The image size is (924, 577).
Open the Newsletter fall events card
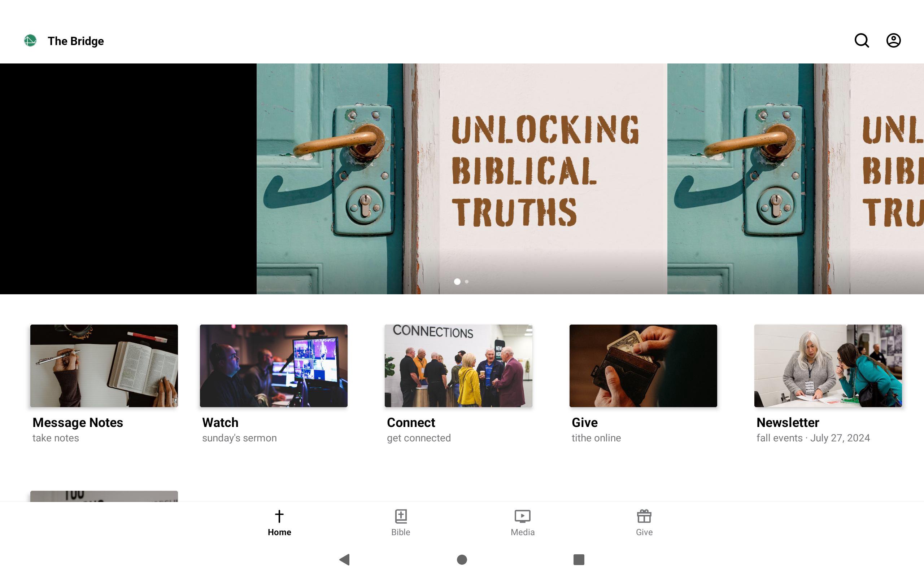tap(828, 365)
